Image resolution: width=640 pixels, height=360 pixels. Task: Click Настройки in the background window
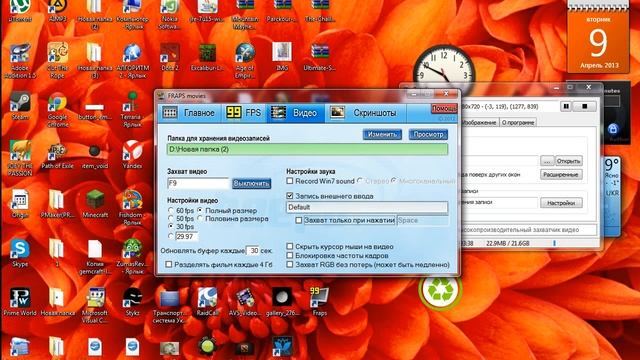click(x=561, y=203)
